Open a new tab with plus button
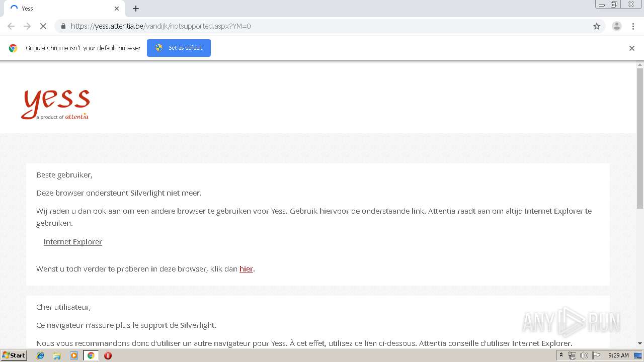 pyautogui.click(x=136, y=9)
